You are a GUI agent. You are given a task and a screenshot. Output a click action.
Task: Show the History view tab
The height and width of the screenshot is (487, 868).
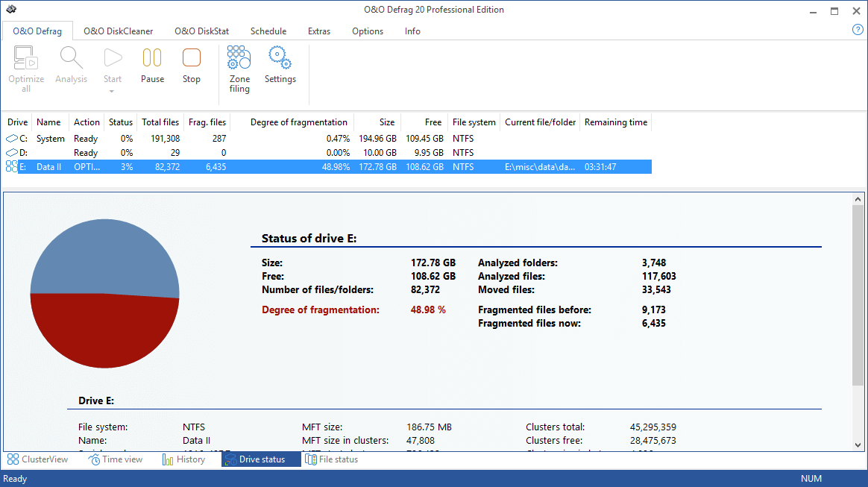(183, 459)
